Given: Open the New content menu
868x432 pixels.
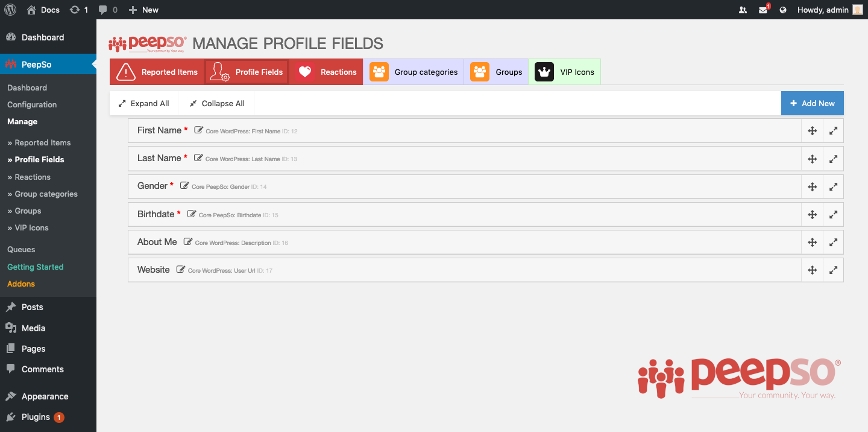Looking at the screenshot, I should (x=143, y=10).
